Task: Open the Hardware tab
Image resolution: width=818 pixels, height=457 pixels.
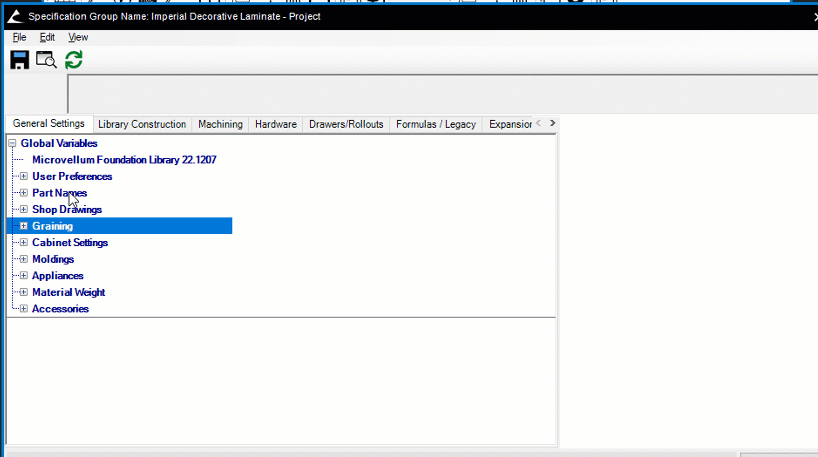Action: coord(276,124)
